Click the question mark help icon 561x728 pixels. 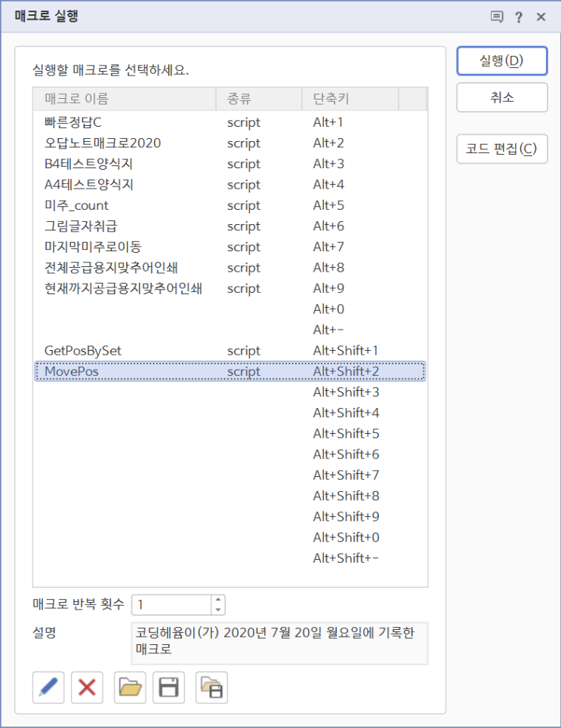click(x=519, y=17)
